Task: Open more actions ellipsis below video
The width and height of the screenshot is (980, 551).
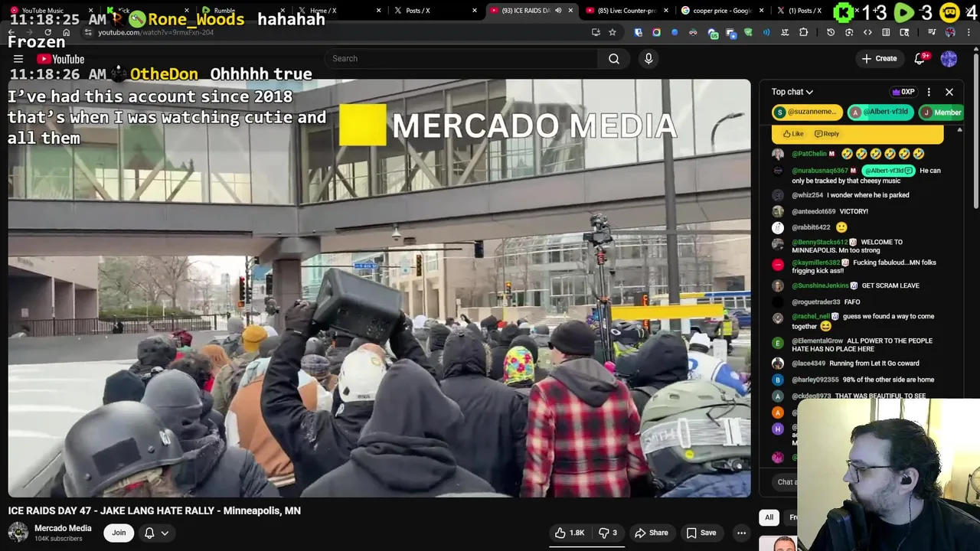Action: tap(741, 533)
